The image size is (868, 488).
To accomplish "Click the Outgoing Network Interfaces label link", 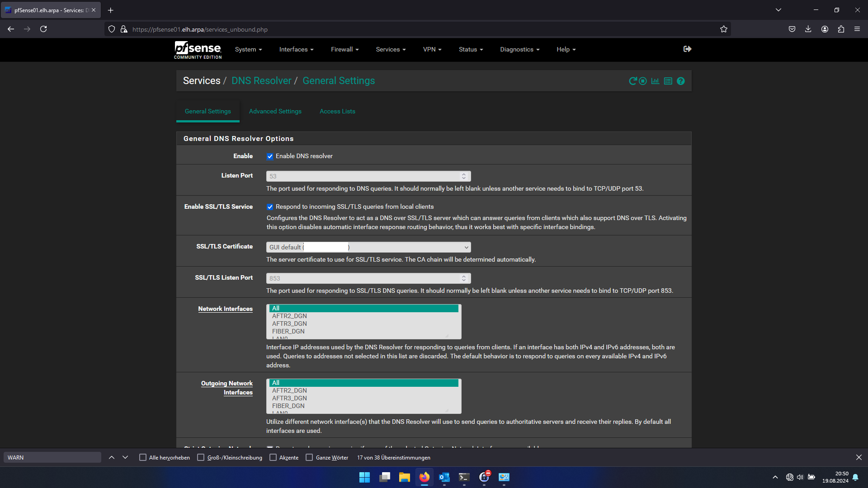I will 227,388.
